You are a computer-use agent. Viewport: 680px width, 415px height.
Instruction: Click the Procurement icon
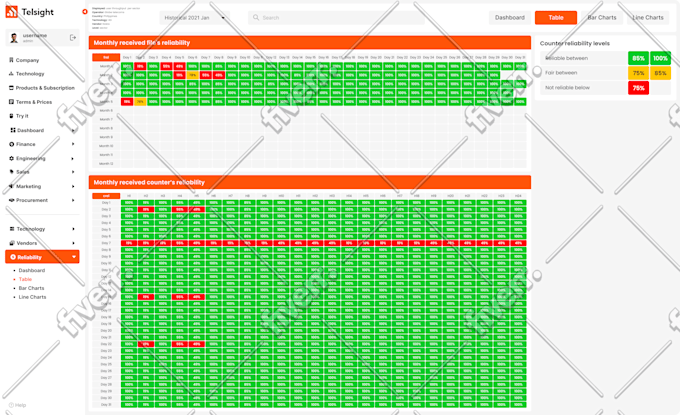[x=12, y=200]
